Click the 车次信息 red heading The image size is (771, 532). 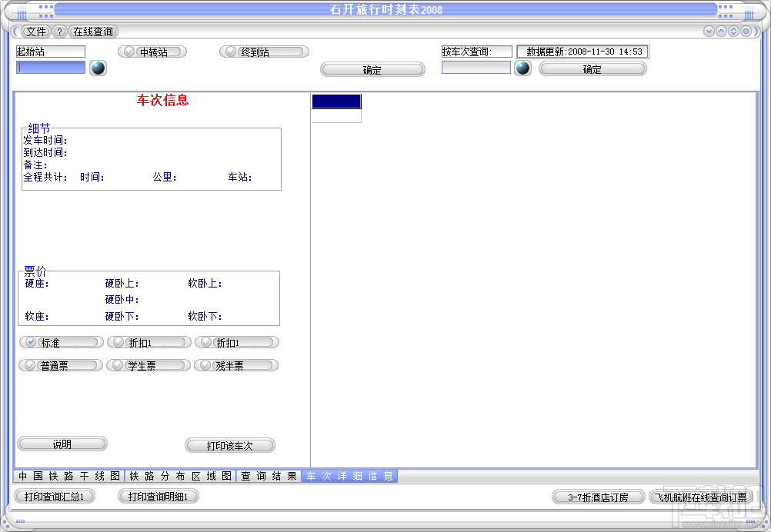click(x=163, y=100)
